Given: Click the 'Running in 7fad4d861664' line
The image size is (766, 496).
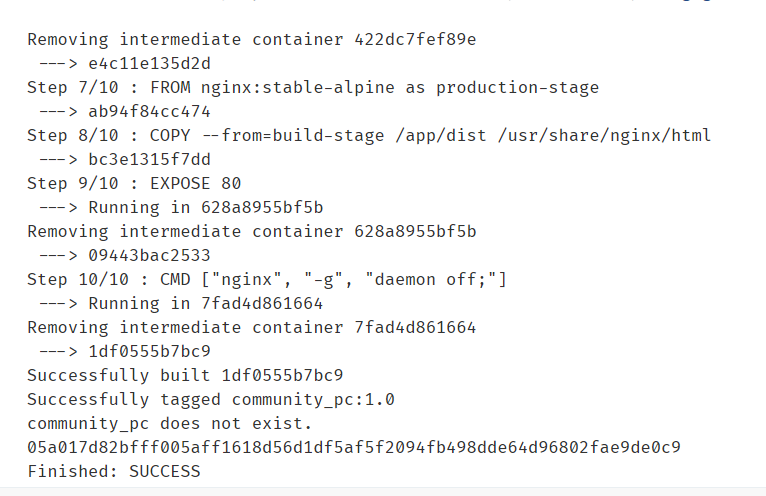Looking at the screenshot, I should click(205, 303).
